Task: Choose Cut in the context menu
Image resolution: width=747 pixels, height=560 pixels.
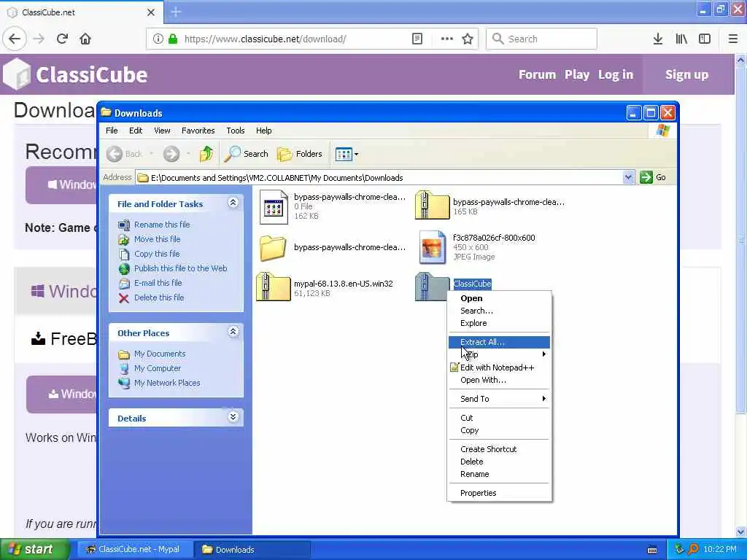Action: click(499, 418)
